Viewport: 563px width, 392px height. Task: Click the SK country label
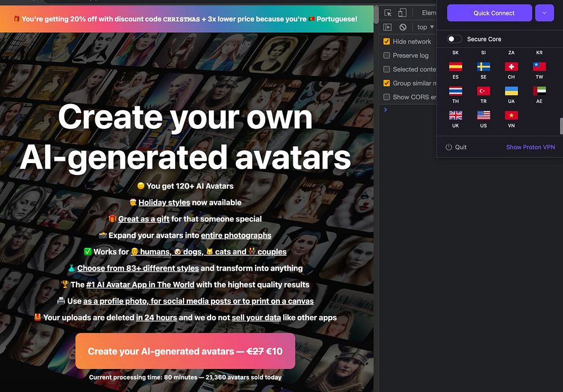click(x=455, y=52)
